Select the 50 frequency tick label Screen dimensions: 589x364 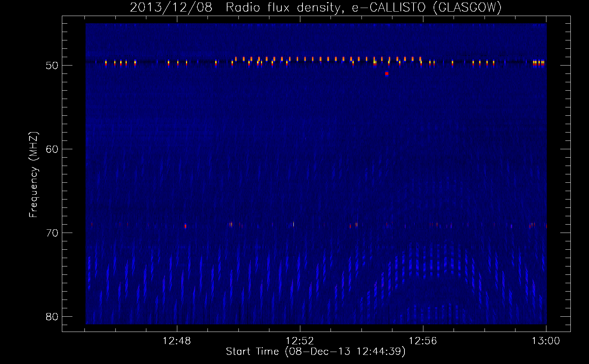(52, 66)
